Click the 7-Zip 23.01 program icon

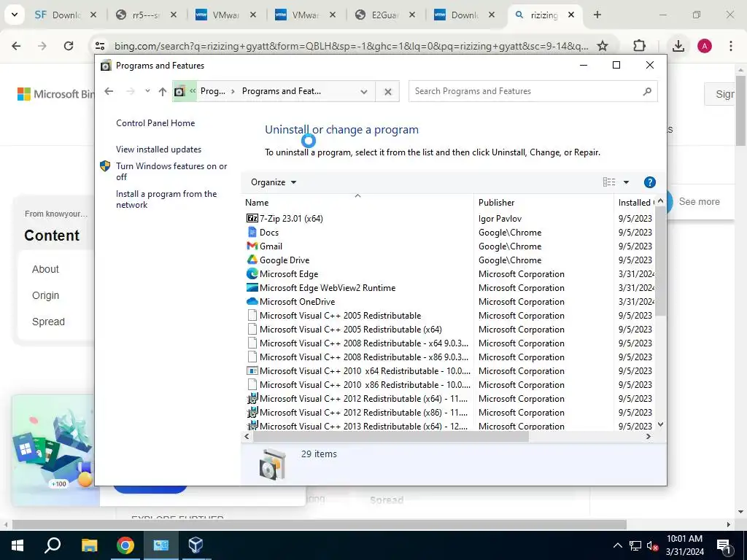pos(252,218)
